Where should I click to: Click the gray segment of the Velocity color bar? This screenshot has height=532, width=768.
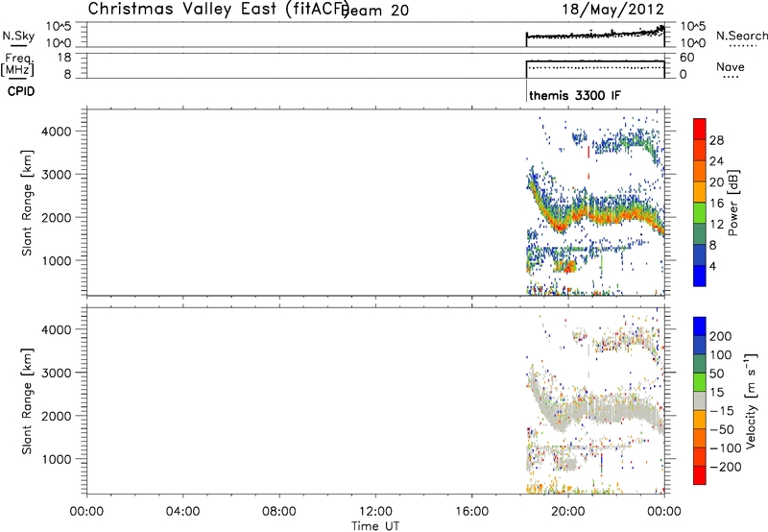700,400
